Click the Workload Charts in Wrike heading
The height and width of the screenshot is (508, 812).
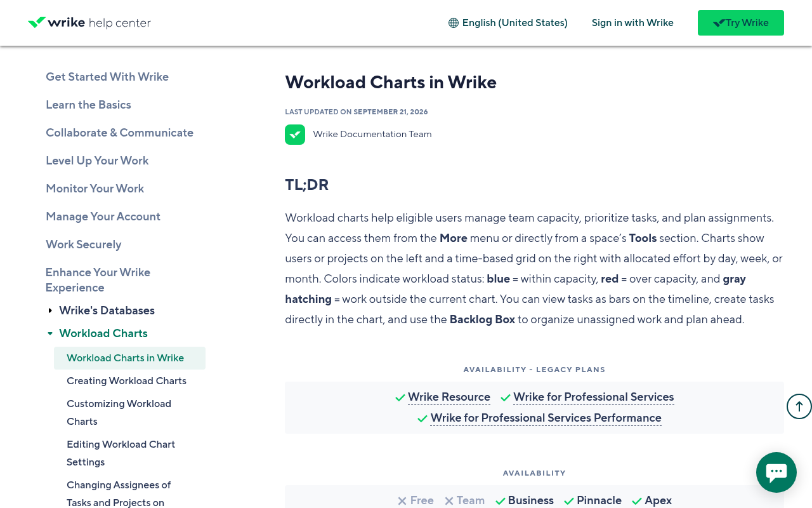391,83
